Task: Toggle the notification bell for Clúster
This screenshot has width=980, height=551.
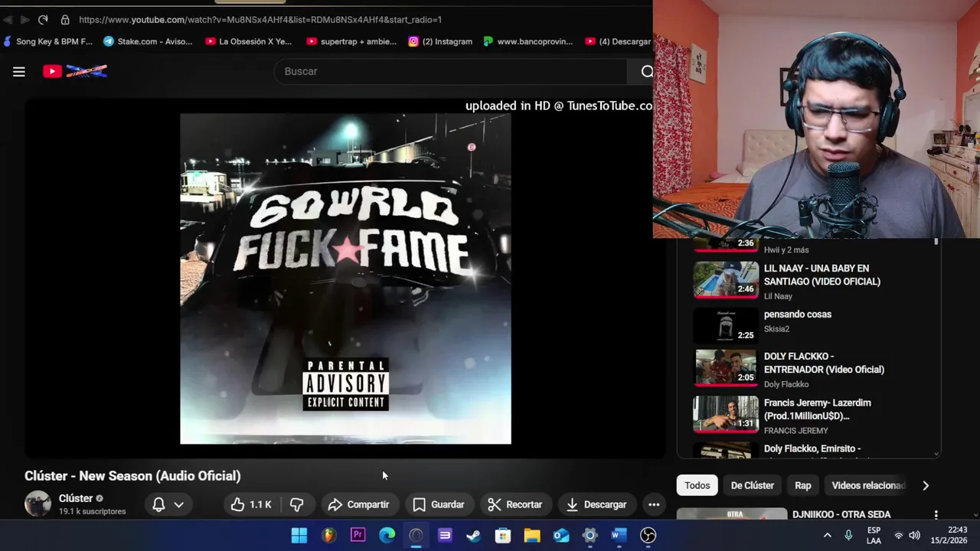Action: (158, 504)
